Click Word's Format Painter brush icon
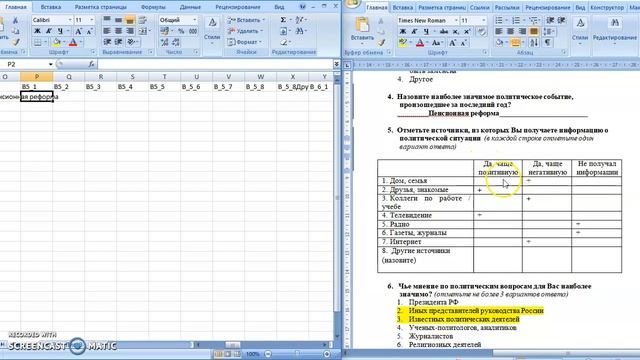Screen dimensions: 640x360 coord(382,42)
